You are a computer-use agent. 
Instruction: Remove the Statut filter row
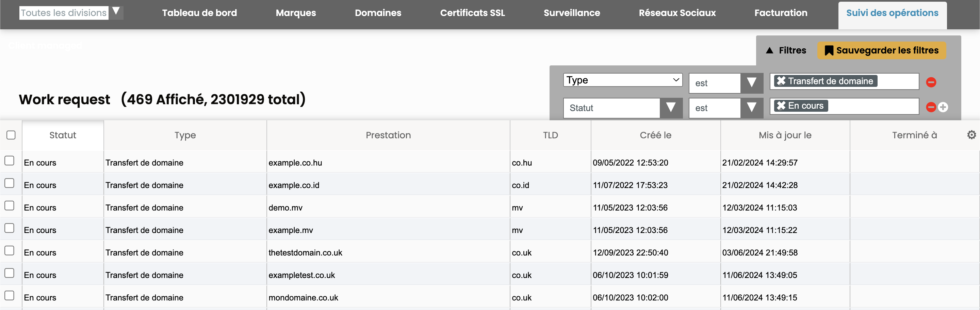click(x=931, y=107)
